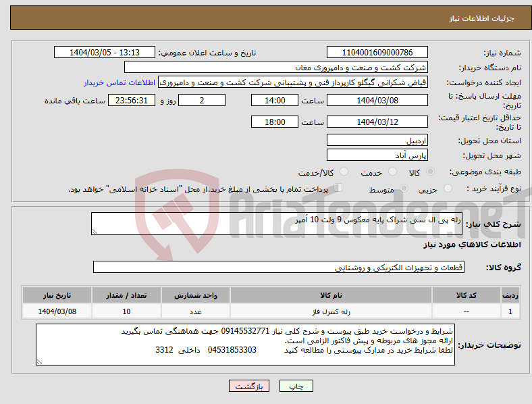532x404 pixels.
Task: Click the resize handle of buyer notes textarea
Action: click(39, 362)
